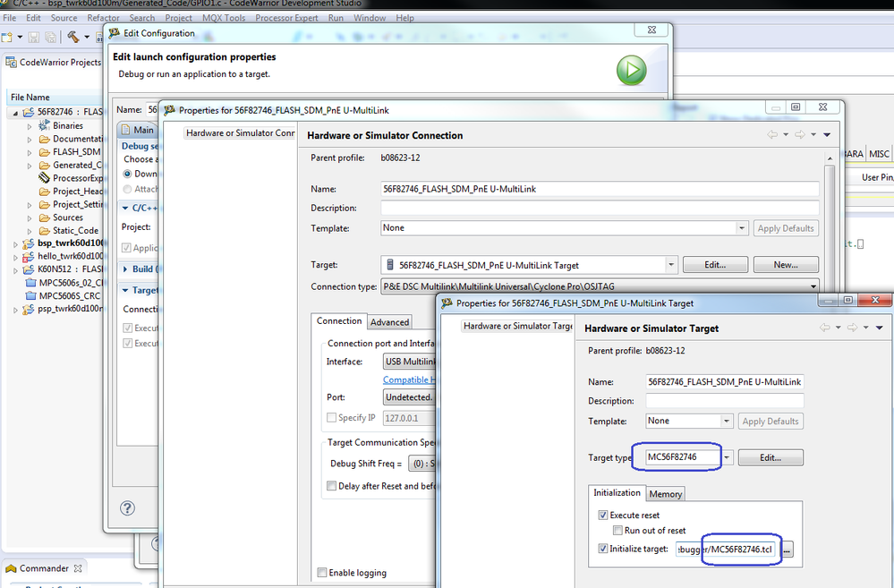Click Apply Defaults in Connection properties
This screenshot has width=894, height=588.
(786, 228)
